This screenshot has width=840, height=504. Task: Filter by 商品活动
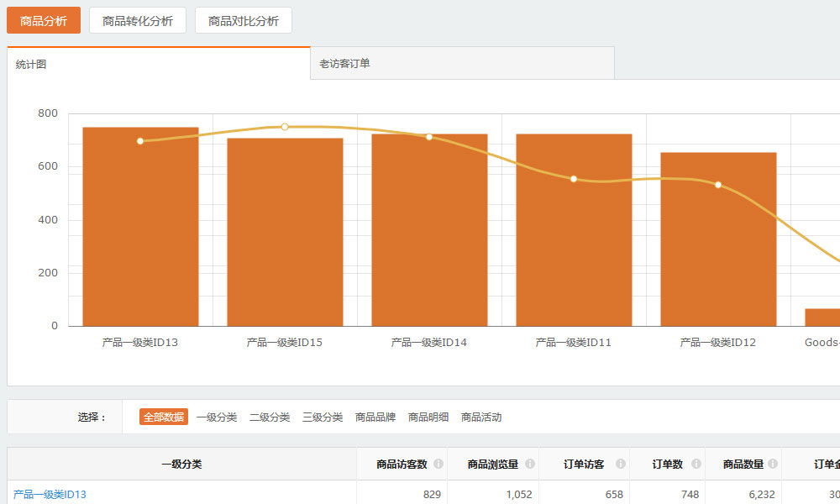(481, 417)
